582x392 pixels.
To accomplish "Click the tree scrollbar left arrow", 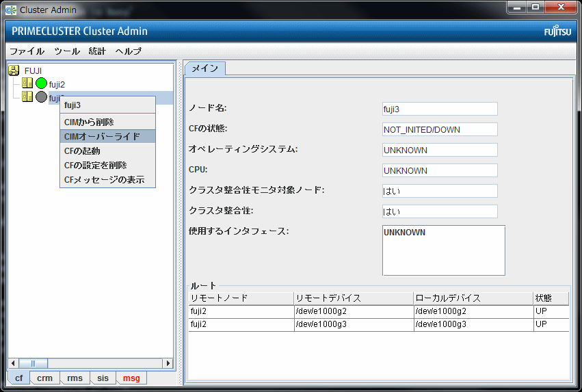I will pyautogui.click(x=14, y=363).
